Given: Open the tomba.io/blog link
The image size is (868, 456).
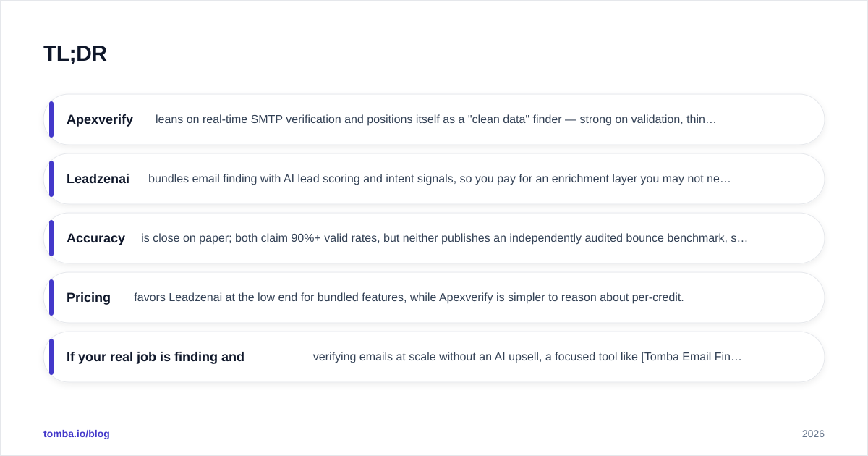Looking at the screenshot, I should point(77,434).
